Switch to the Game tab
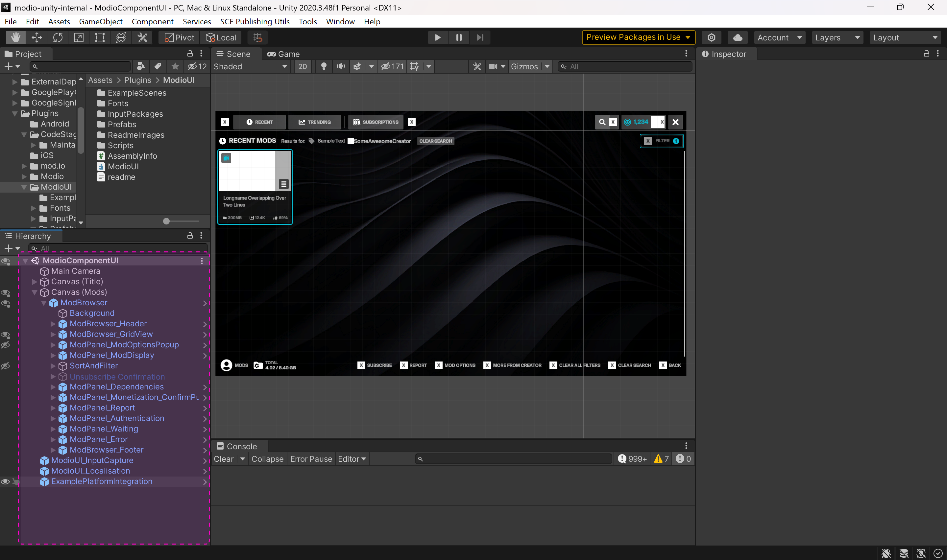The height and width of the screenshot is (560, 947). 283,54
